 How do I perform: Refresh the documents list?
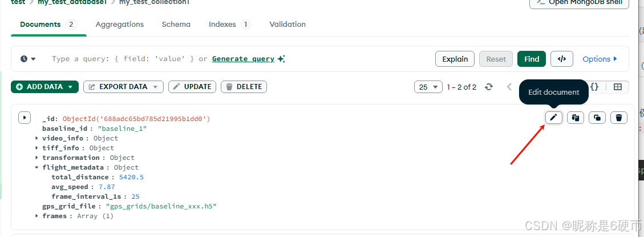click(x=489, y=87)
